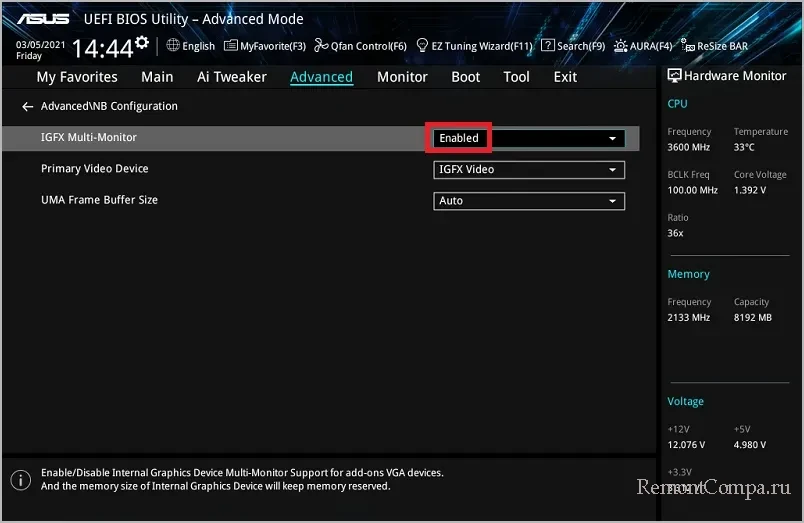Screen dimensions: 804x523
Task: Open the Boot tab
Action: 466,77
